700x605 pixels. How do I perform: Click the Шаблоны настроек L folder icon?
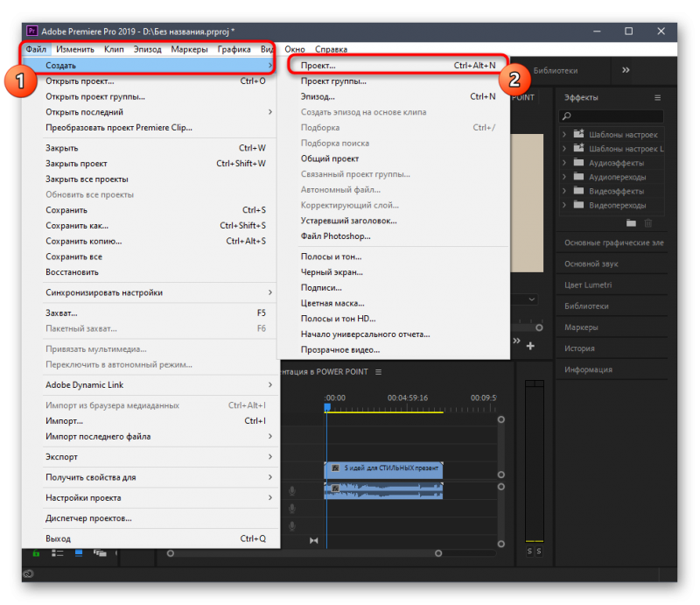point(578,148)
